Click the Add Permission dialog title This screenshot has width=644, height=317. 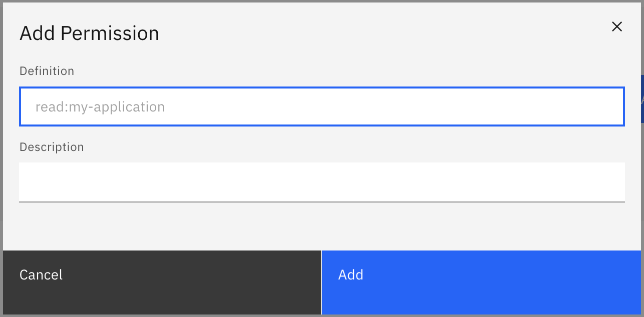(89, 32)
